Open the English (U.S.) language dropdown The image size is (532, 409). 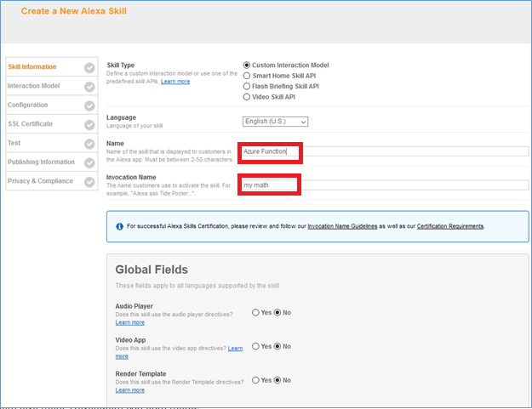[275, 122]
